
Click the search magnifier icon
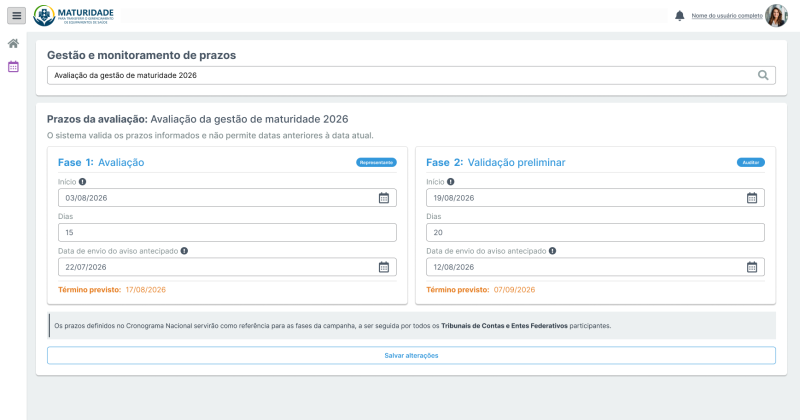pos(763,76)
